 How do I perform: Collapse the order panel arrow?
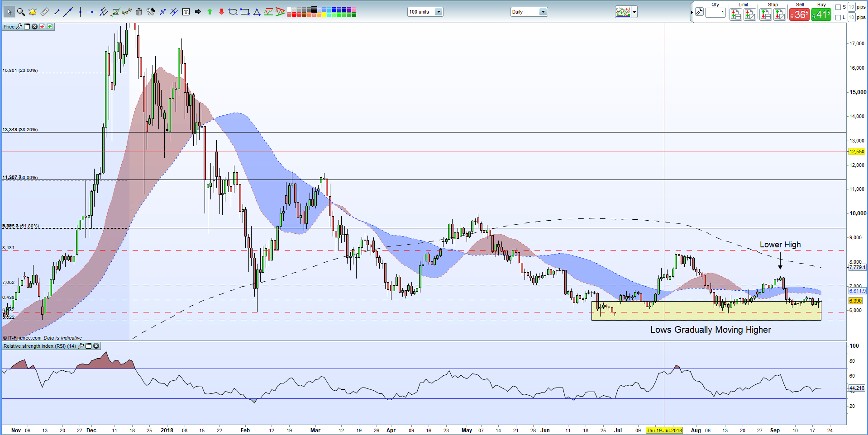[692, 12]
